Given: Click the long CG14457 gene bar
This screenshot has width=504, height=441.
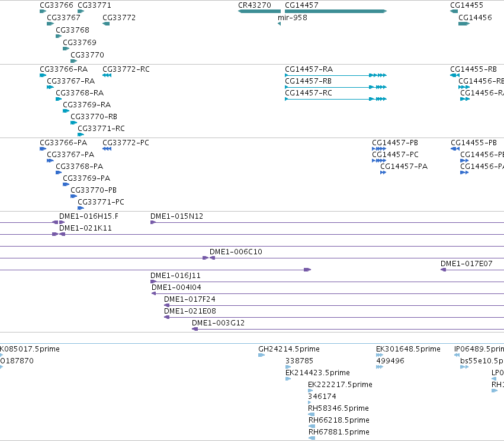Looking at the screenshot, I should [336, 11].
